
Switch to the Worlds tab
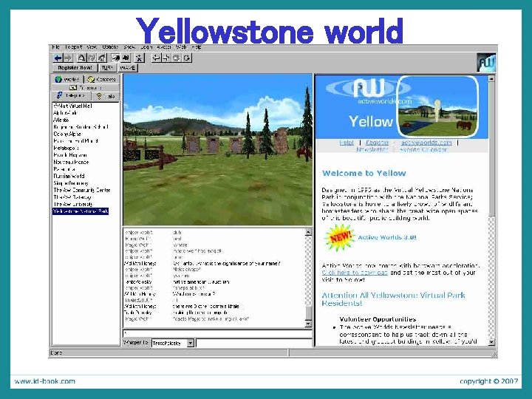67,79
